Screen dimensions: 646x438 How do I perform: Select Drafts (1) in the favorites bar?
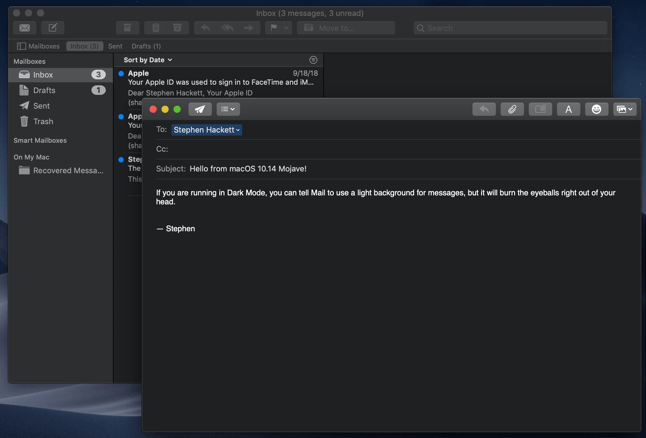[x=146, y=46]
